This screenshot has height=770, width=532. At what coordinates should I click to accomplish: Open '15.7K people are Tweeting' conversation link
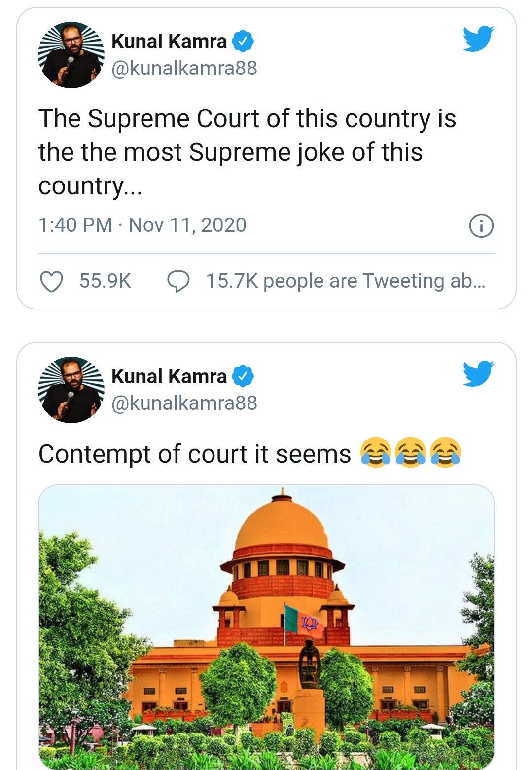click(x=345, y=281)
